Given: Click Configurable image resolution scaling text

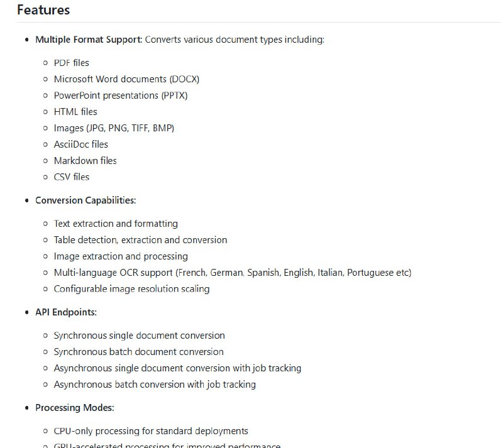Looking at the screenshot, I should (x=131, y=289).
